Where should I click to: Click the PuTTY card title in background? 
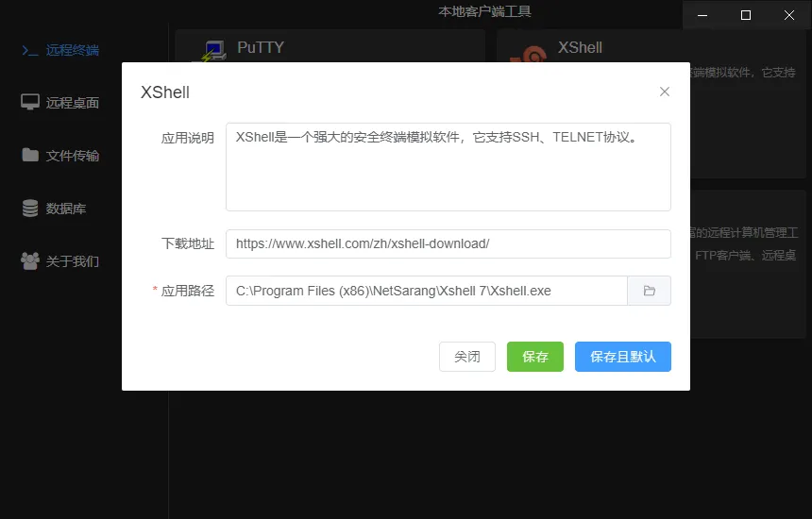tap(261, 47)
